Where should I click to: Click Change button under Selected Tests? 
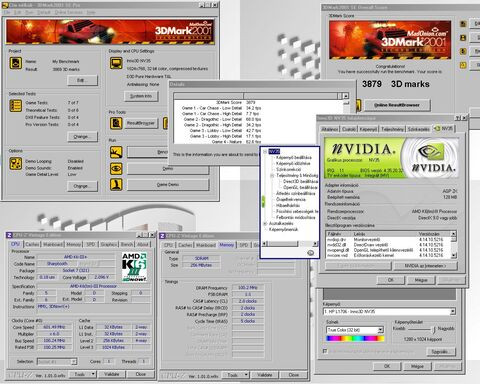(x=82, y=137)
